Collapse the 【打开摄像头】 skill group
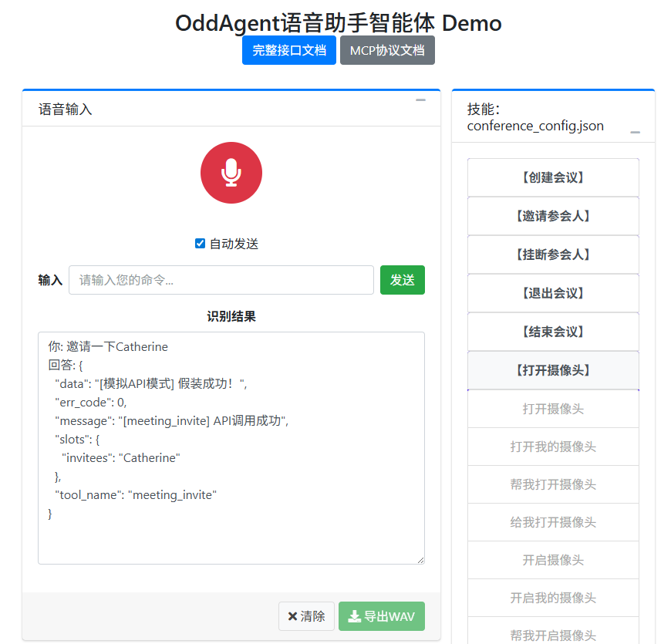The width and height of the screenshot is (671, 644). click(553, 370)
